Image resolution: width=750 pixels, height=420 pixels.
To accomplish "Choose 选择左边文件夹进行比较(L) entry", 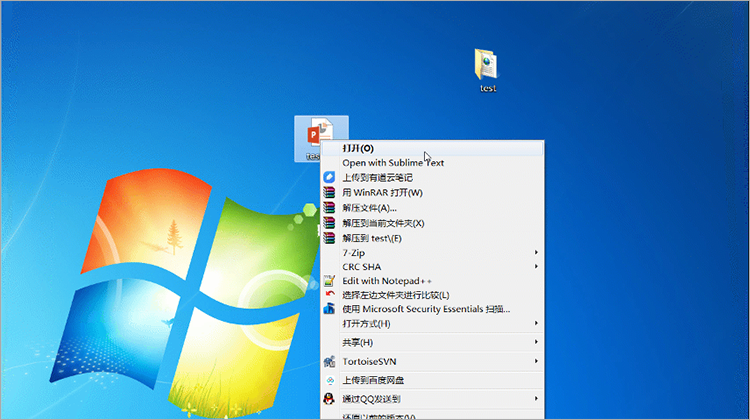I will (x=432, y=295).
